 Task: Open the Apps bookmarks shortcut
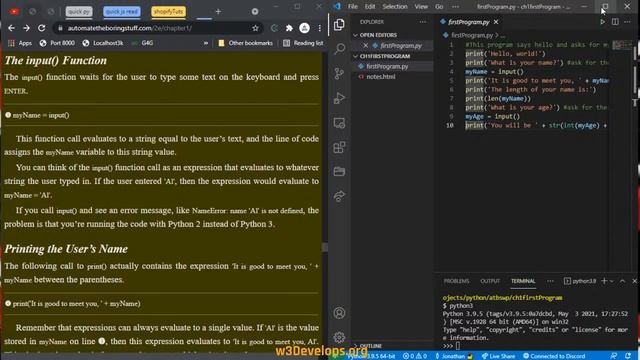coord(20,43)
